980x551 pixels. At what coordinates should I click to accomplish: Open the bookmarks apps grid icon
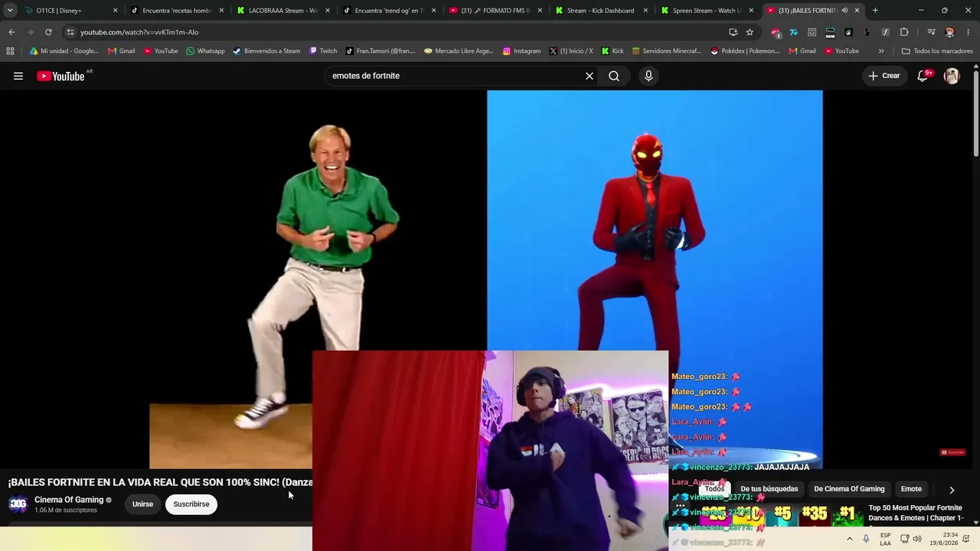tap(10, 51)
